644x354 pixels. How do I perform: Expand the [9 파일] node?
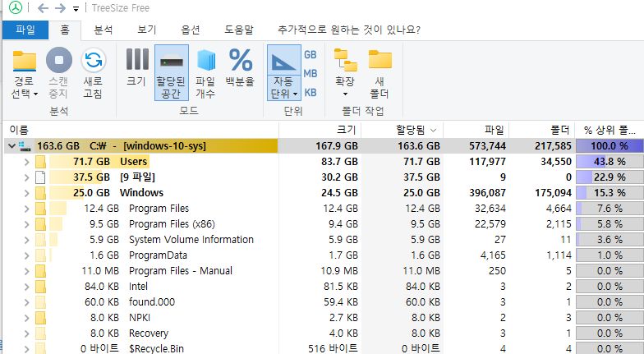tap(26, 177)
